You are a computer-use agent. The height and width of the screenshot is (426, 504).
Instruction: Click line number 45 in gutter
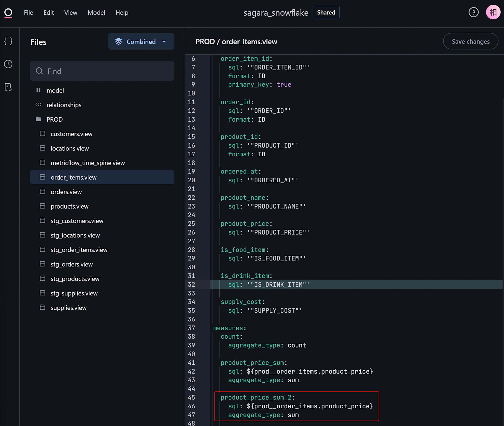[x=192, y=397]
